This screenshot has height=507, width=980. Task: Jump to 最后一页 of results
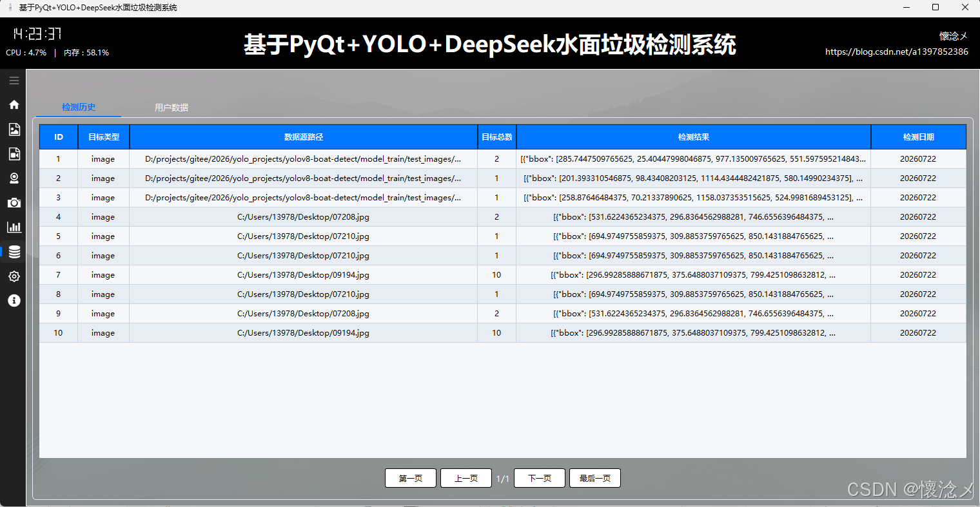coord(595,478)
